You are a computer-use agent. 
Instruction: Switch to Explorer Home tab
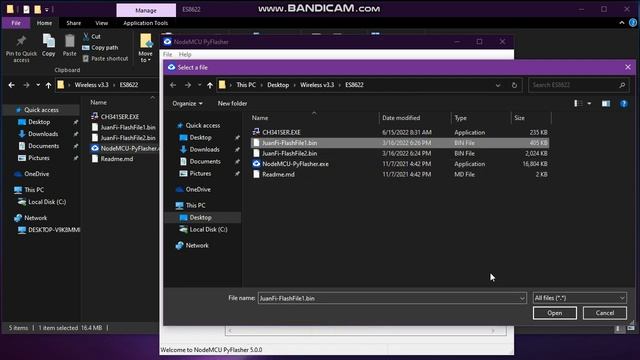(44, 23)
